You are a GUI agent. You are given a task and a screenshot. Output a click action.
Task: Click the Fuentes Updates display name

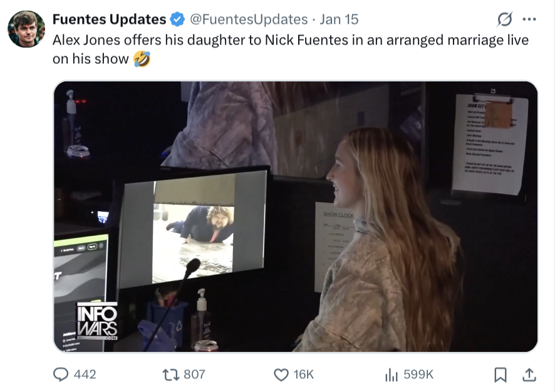(110, 19)
